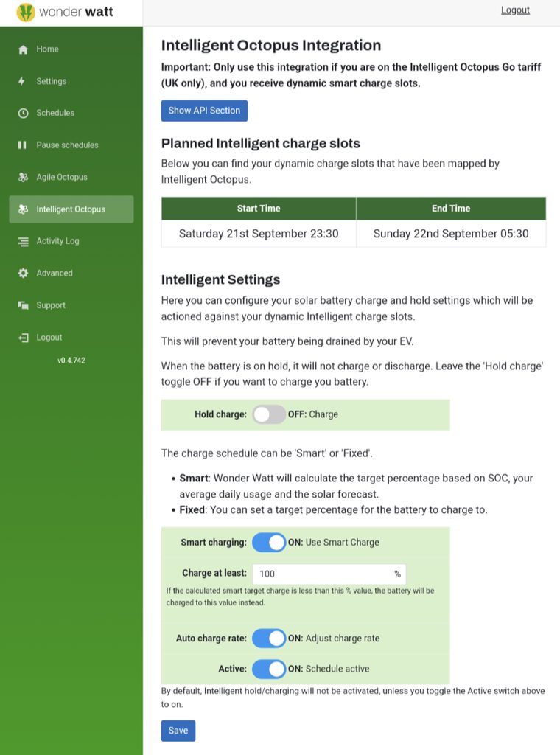Click the Advanced gear icon

pyautogui.click(x=23, y=273)
